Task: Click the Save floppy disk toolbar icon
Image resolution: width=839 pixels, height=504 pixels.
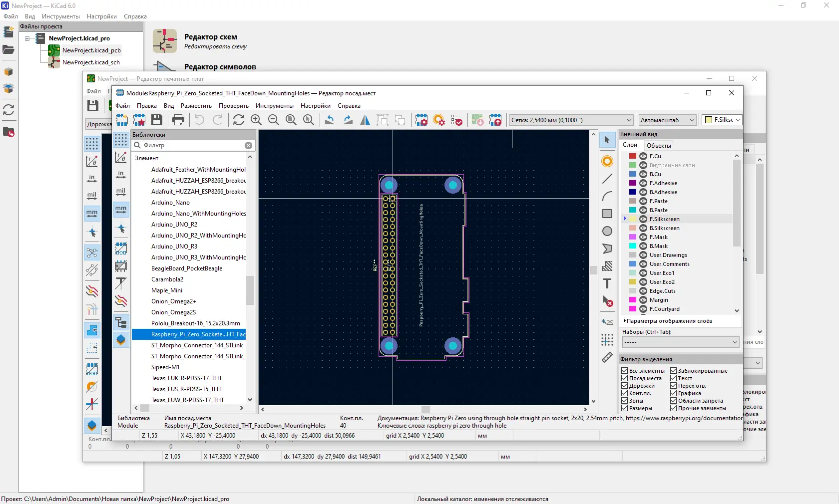Action: click(157, 120)
